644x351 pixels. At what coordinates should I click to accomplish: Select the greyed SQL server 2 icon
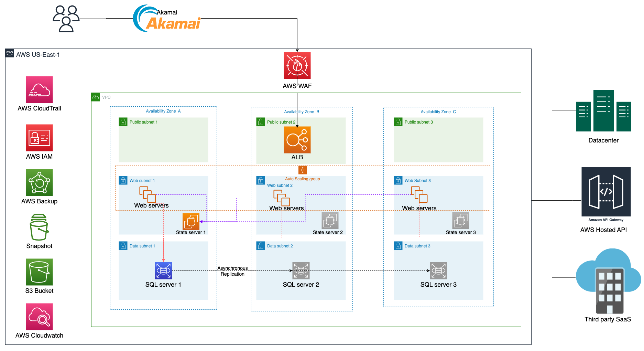tap(301, 270)
